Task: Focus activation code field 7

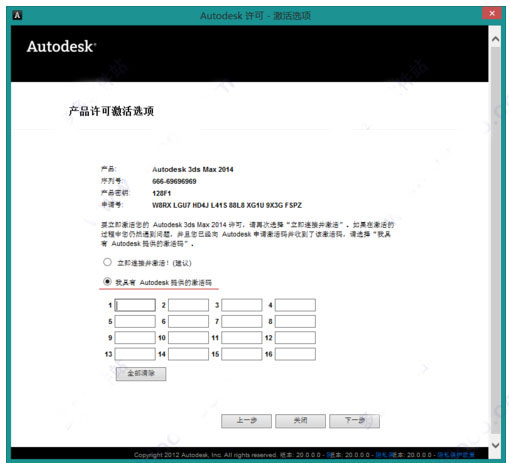Action: (242, 321)
